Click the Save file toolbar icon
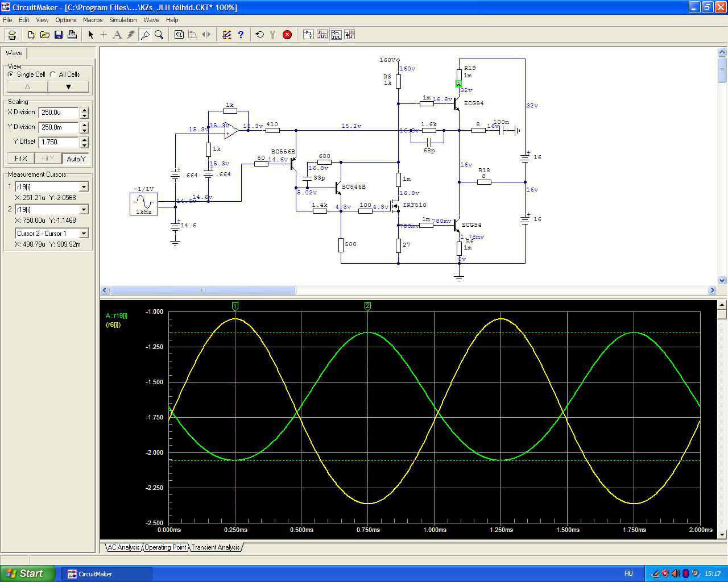The height and width of the screenshot is (582, 728). pyautogui.click(x=59, y=35)
